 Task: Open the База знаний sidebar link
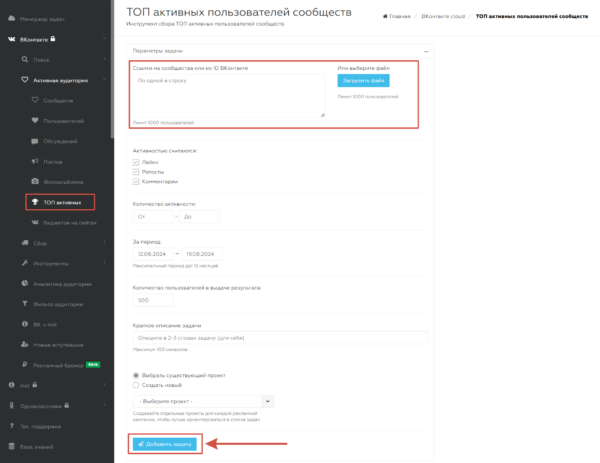[x=36, y=447]
